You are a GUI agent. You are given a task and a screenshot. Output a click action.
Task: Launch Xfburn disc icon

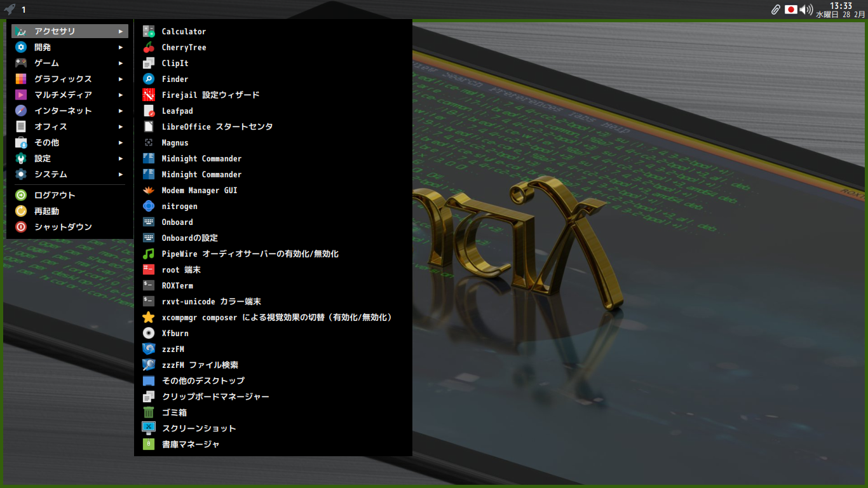click(149, 333)
